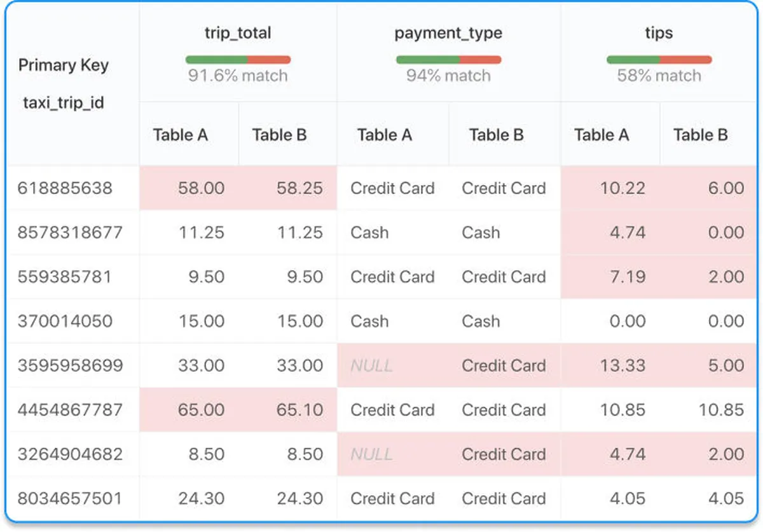Select trip ID 8034657501 in the key column
Image resolution: width=763 pixels, height=532 pixels.
(70, 499)
